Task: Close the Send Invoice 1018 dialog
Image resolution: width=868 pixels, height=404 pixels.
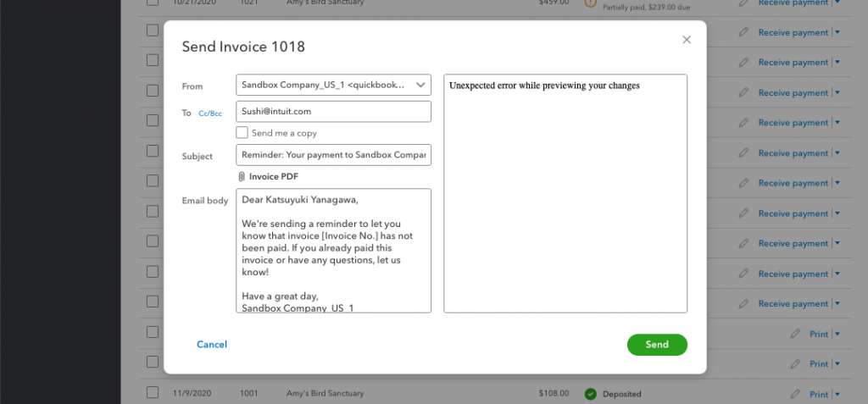Action: 687,40
